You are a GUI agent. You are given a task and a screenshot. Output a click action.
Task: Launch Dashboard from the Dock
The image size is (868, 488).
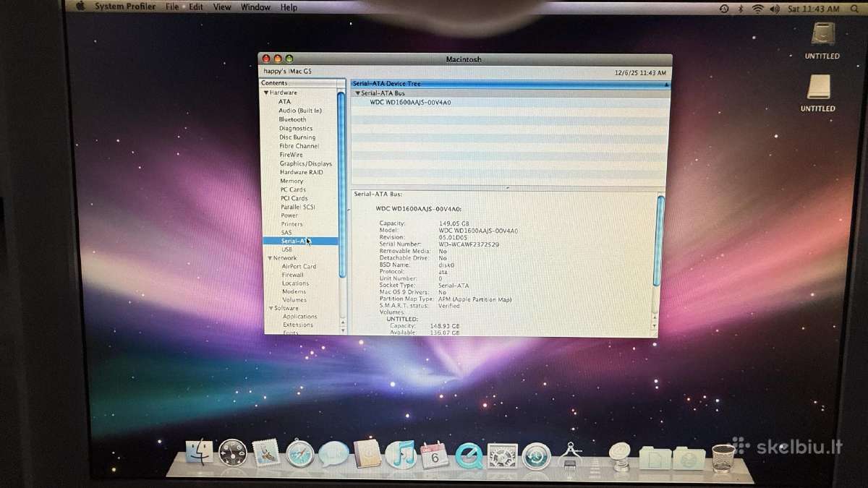tap(233, 453)
